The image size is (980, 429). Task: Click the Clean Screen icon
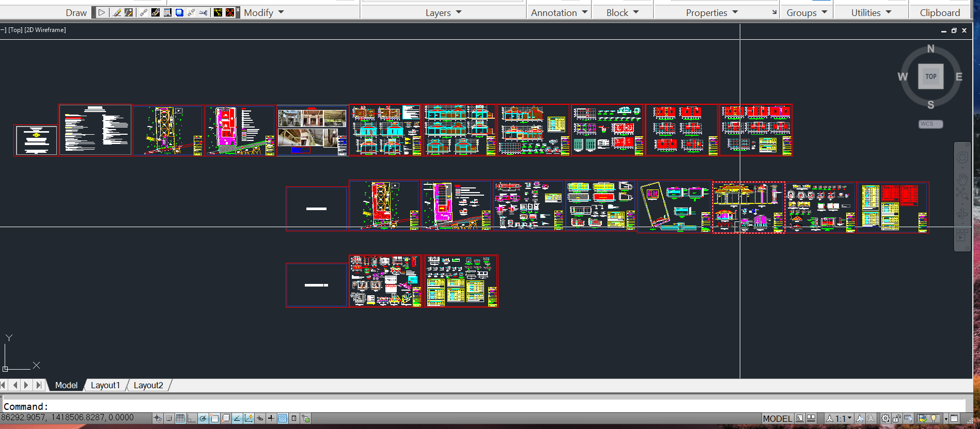pos(954,418)
